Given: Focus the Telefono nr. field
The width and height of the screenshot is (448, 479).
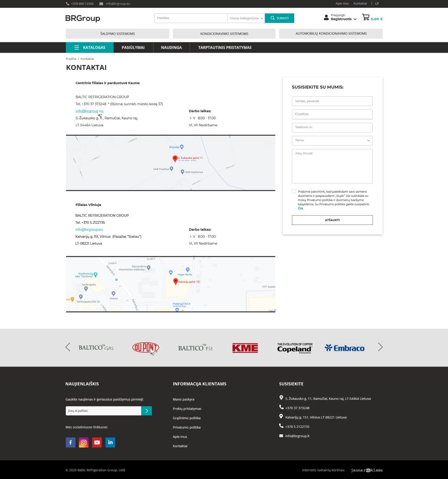Looking at the screenshot, I should [332, 127].
